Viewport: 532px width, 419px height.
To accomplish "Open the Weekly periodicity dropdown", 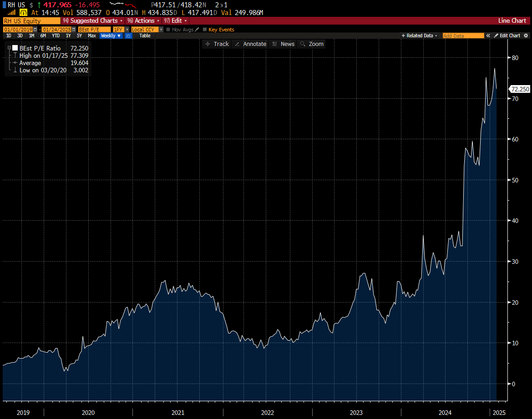I will (111, 35).
